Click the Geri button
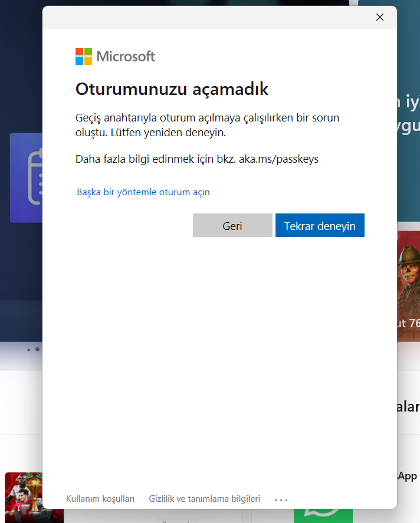Screen dimensions: 420x523 click(232, 225)
